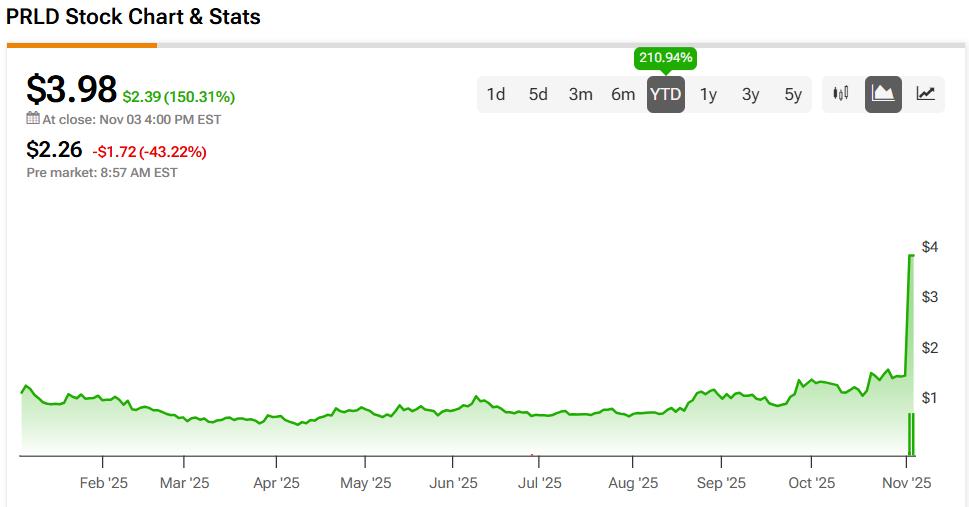Click the $2.26 pre-market price
Screen dimensions: 969x507
[x=55, y=151]
